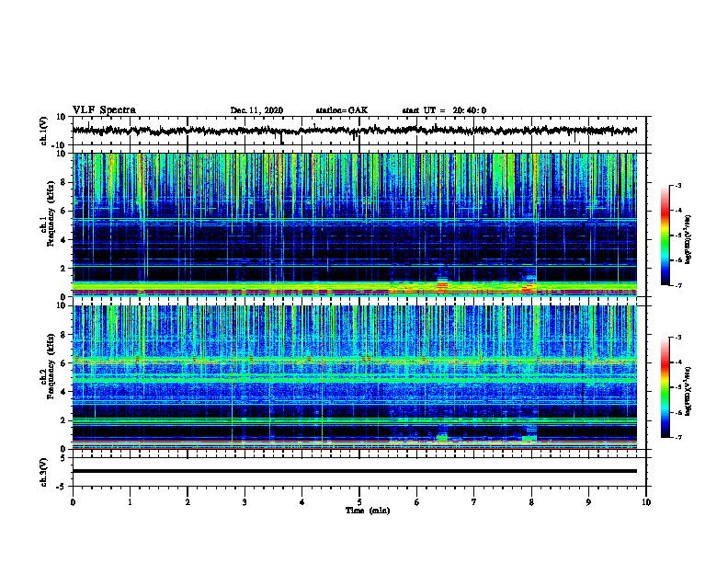Click the "8" kHz tick on ch.1 frequency axis
The height and width of the screenshot is (563, 728).
click(64, 182)
